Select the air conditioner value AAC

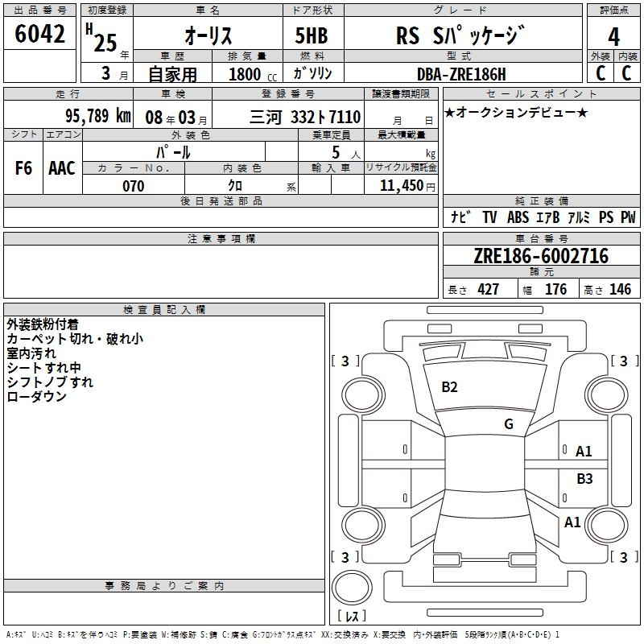click(62, 168)
